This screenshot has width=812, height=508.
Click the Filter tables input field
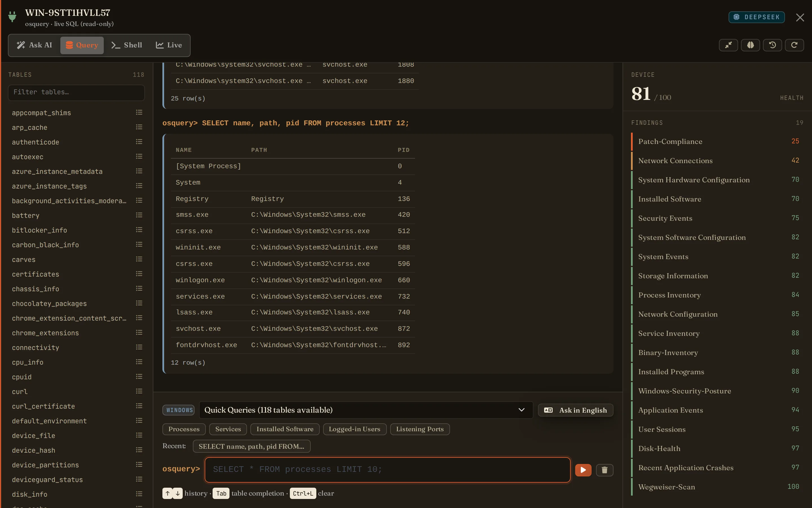tap(76, 92)
